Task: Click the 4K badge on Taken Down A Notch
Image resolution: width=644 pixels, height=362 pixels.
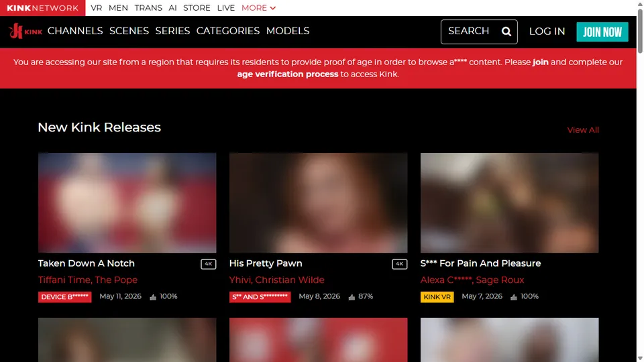Action: (208, 264)
